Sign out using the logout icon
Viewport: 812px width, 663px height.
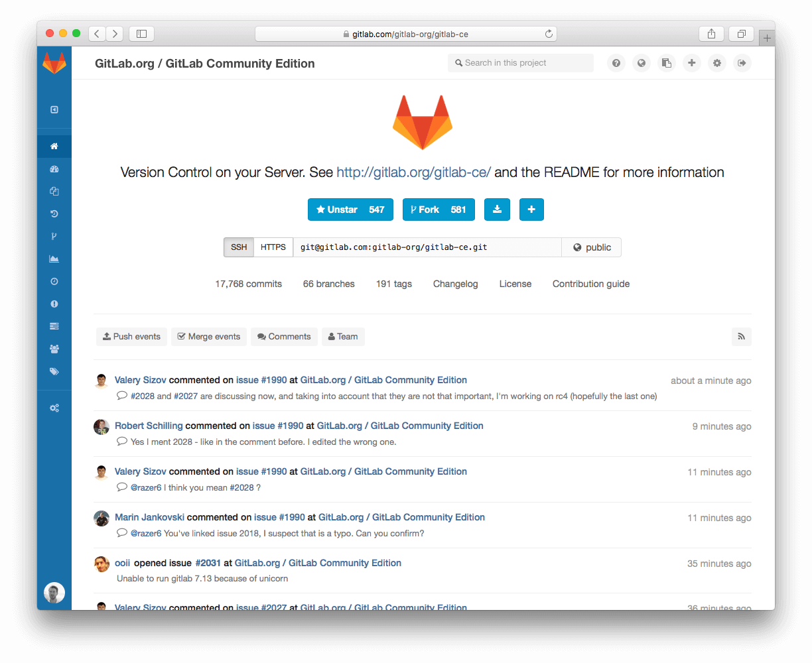point(742,62)
